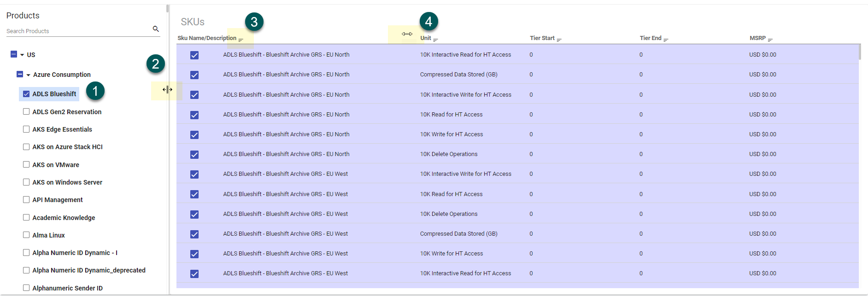This screenshot has height=296, width=868.
Task: Check the AKS on VMware checkbox
Action: tap(26, 164)
